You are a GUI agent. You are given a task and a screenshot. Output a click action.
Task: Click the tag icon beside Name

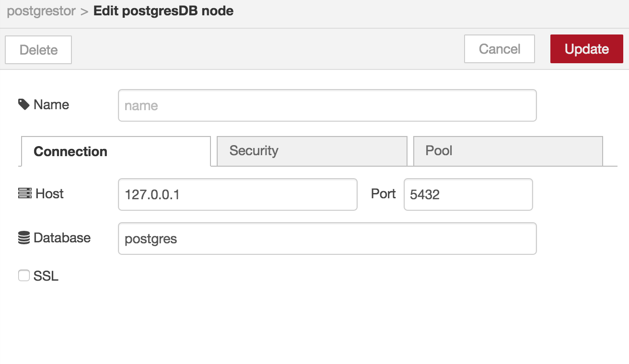tap(24, 104)
